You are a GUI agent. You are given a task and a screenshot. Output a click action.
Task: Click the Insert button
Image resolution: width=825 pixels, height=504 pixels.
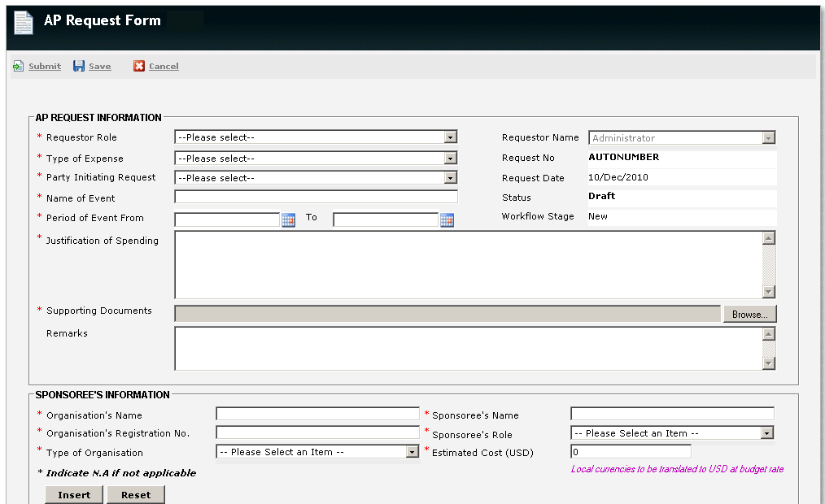[x=74, y=495]
